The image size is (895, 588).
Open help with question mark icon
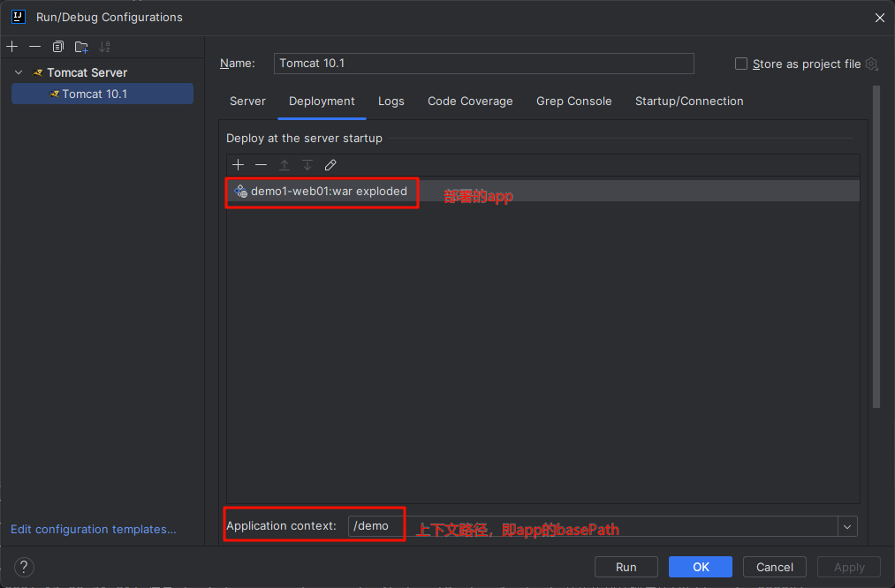(x=24, y=567)
